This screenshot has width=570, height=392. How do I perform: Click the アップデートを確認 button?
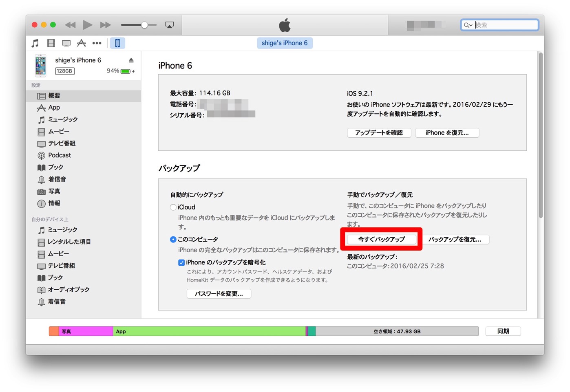(379, 133)
